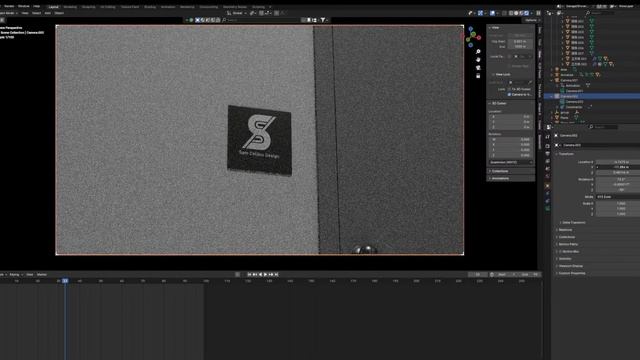Click the viewport header funnel filter icon
This screenshot has height=360, width=640.
(x=323, y=20)
